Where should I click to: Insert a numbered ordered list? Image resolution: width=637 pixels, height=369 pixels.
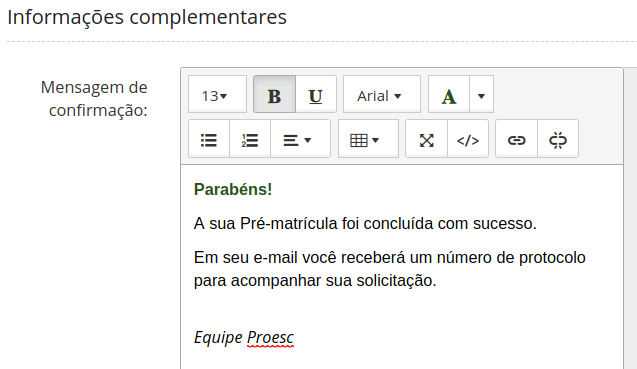point(250,139)
